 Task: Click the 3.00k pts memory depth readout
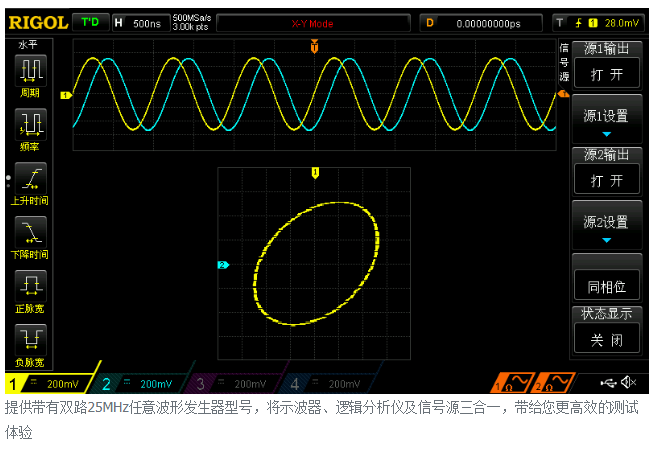[x=191, y=27]
